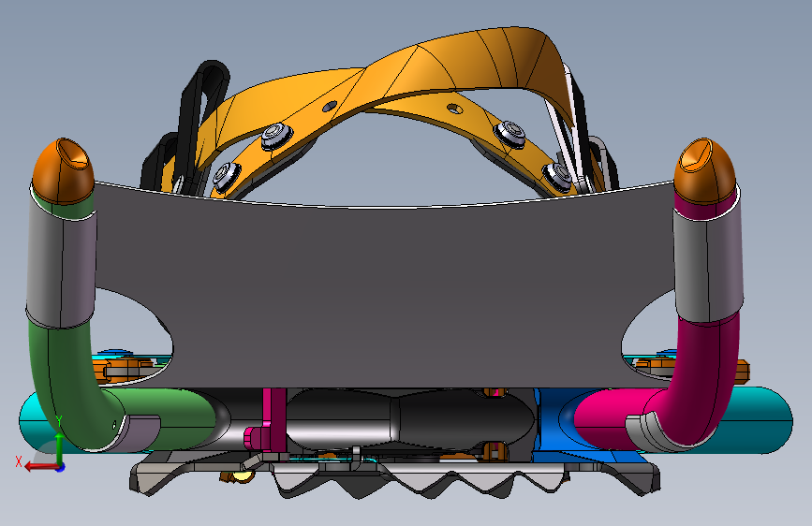Screen dimensions: 812x526
Task: Click the red X axis of the triad
Action: pyautogui.click(x=41, y=467)
